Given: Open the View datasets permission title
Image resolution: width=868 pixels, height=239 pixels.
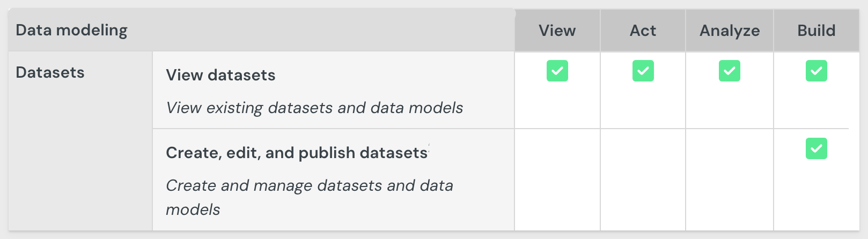Looking at the screenshot, I should tap(220, 75).
